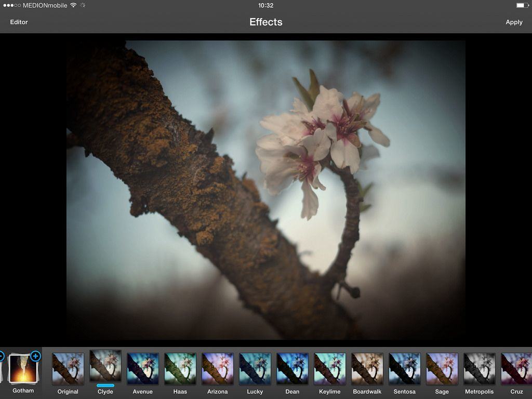Viewport: 532px width, 399px height.
Task: Tap the Wi-Fi icon in status bar
Action: 73,5
